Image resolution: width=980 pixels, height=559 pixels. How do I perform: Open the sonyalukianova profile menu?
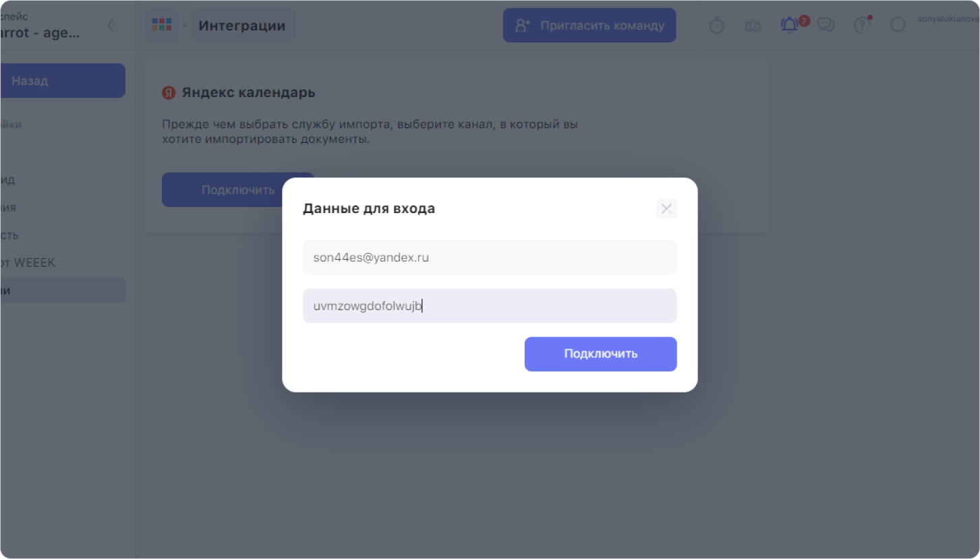pyautogui.click(x=948, y=20)
